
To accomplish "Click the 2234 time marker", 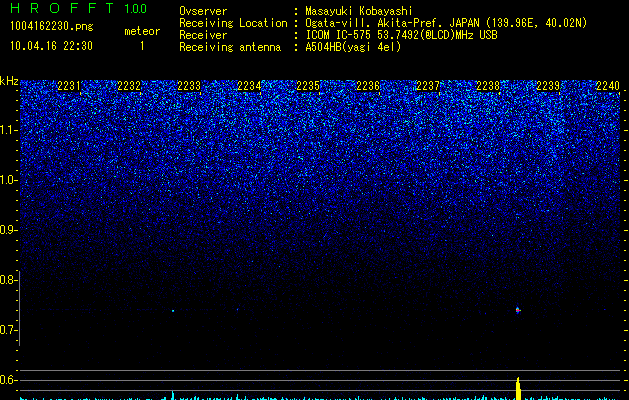I will pyautogui.click(x=249, y=86).
